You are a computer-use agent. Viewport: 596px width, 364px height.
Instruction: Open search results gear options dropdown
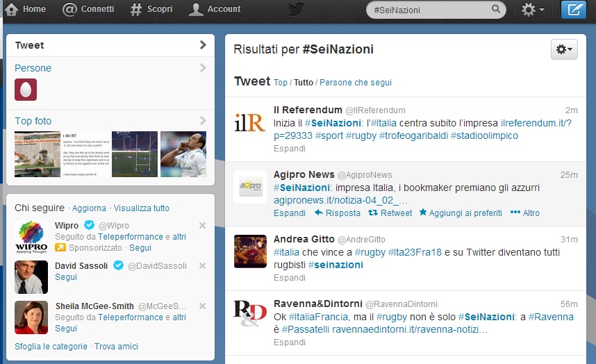coord(564,49)
